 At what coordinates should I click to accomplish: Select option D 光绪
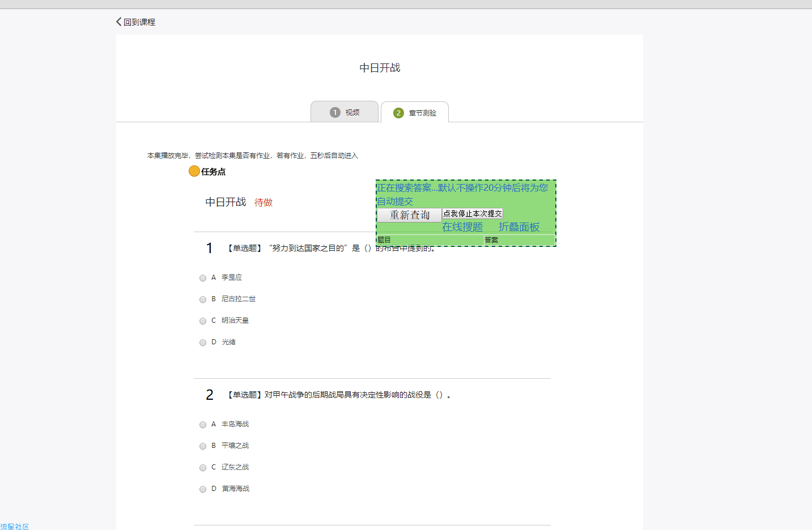(203, 343)
